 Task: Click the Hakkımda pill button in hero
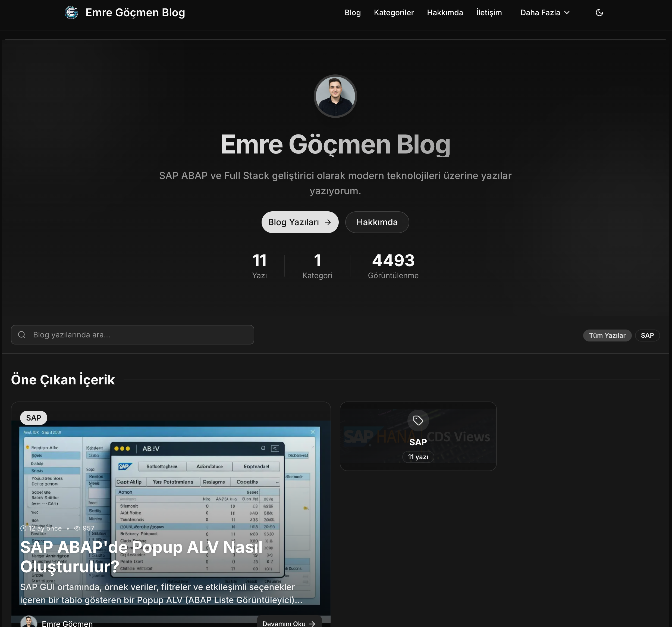pyautogui.click(x=377, y=222)
